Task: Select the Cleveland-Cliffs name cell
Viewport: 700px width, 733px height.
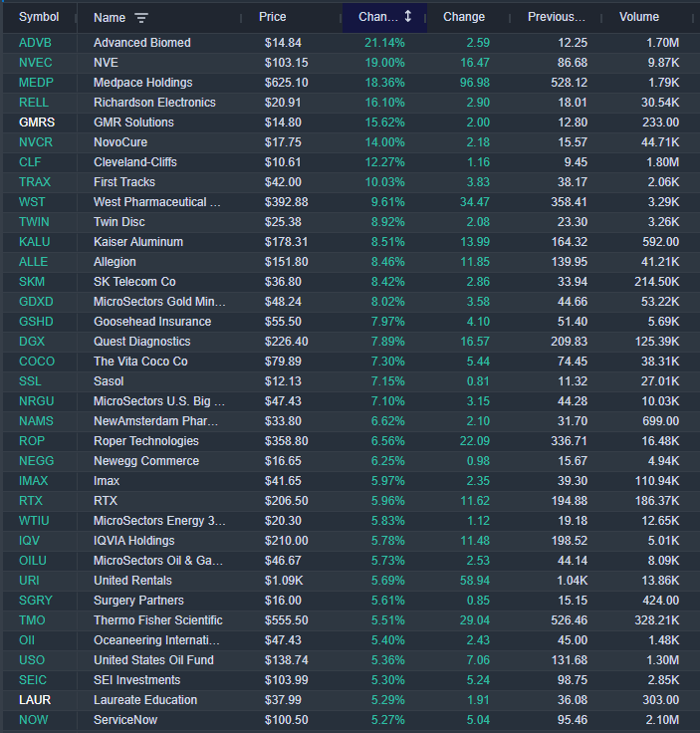Action: [135, 162]
